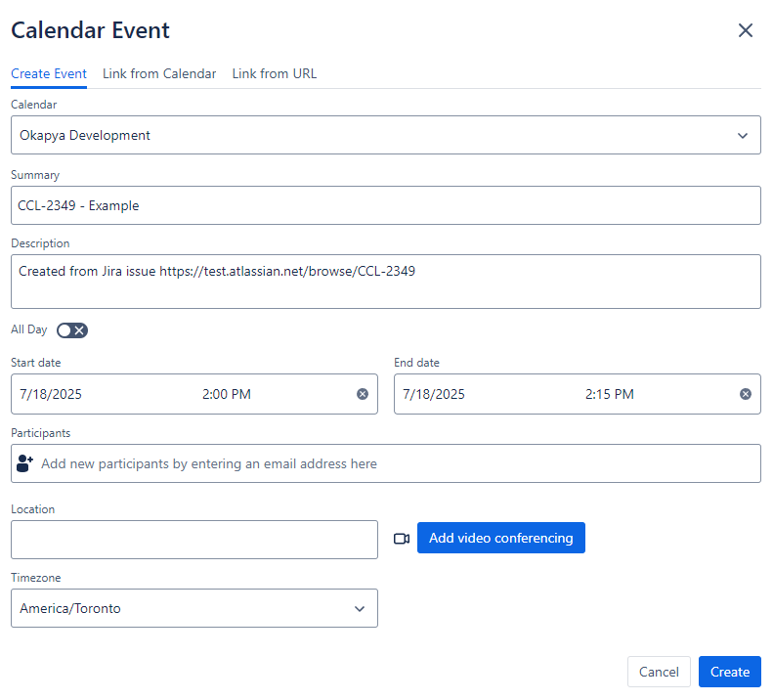Viewport: 773px width, 700px height.
Task: Focus the Description text area
Action: pyautogui.click(x=385, y=282)
